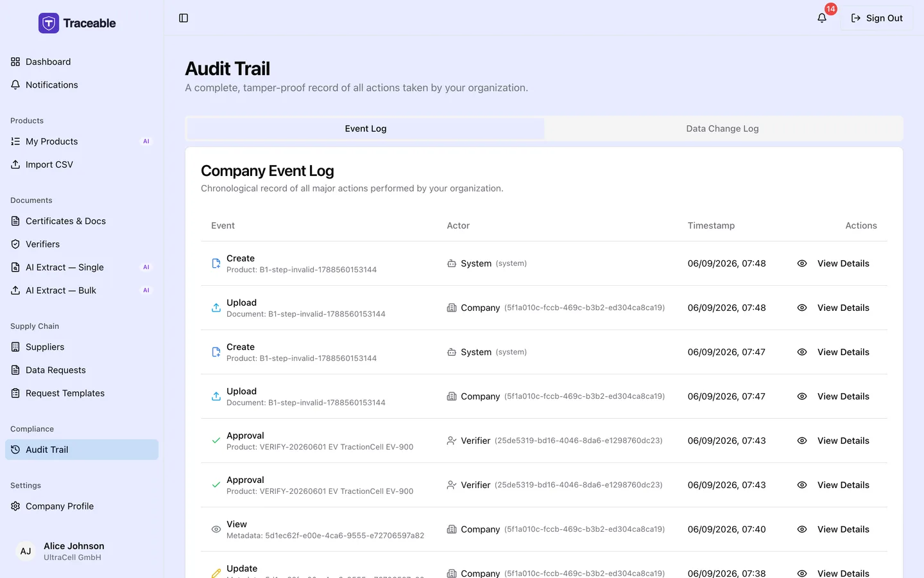Open Notifications in the sidebar
This screenshot has width=924, height=578.
pos(81,85)
